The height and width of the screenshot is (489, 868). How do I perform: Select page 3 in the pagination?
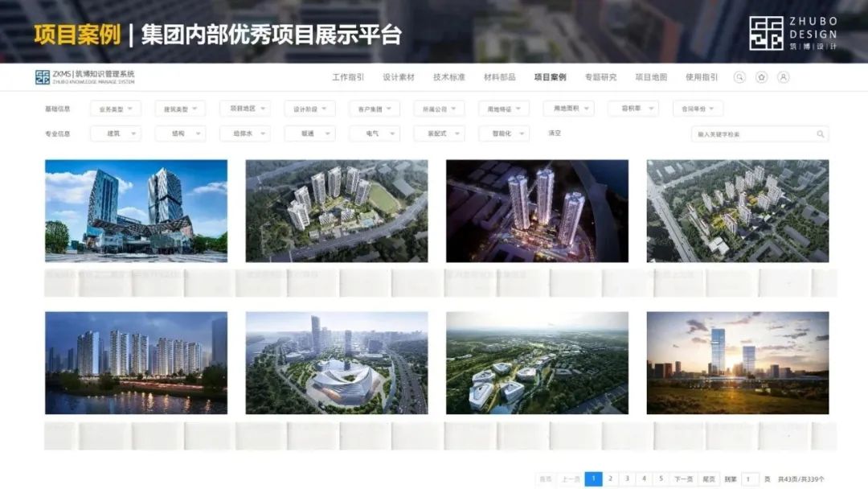pos(627,477)
